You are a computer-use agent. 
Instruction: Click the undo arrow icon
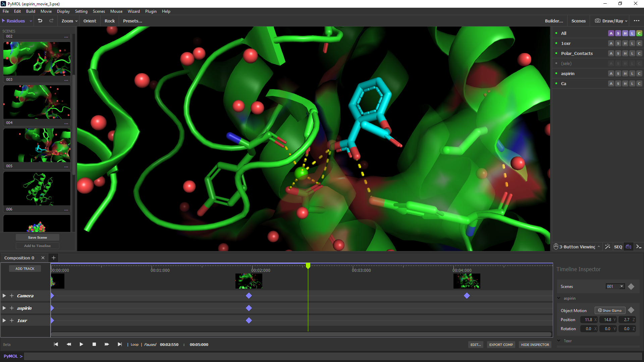pyautogui.click(x=40, y=21)
